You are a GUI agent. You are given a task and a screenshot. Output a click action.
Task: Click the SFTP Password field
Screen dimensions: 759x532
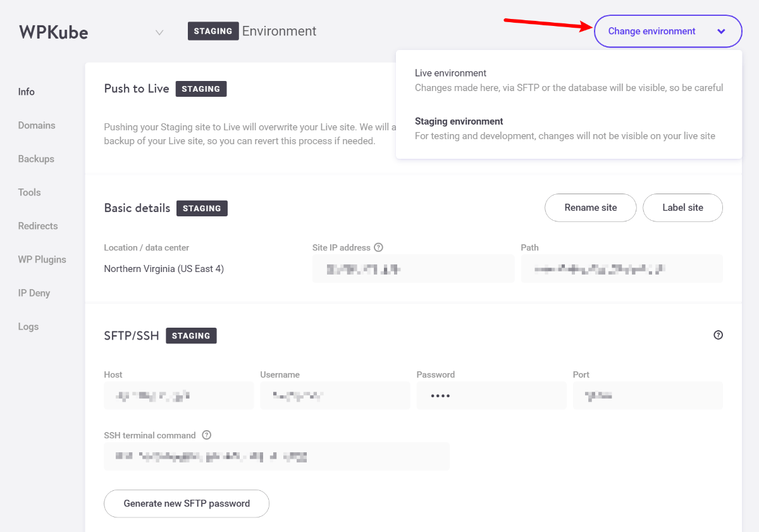tap(491, 395)
